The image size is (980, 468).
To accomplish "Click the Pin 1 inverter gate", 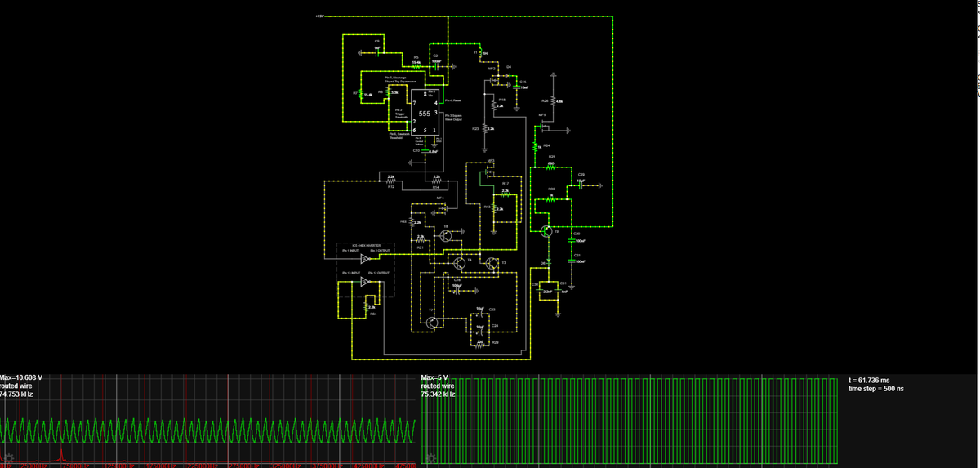I will coord(365,259).
